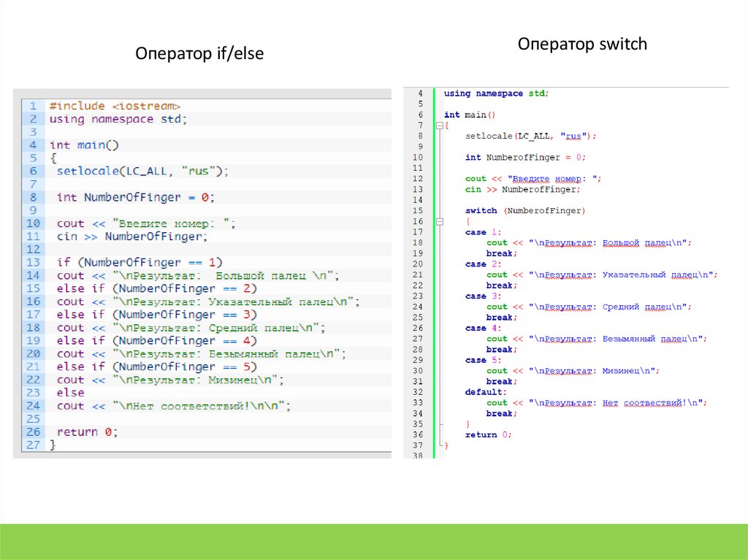The image size is (748, 560).
Task: Select 'else if (NumberOfFinger == 4)'
Action: click(156, 340)
